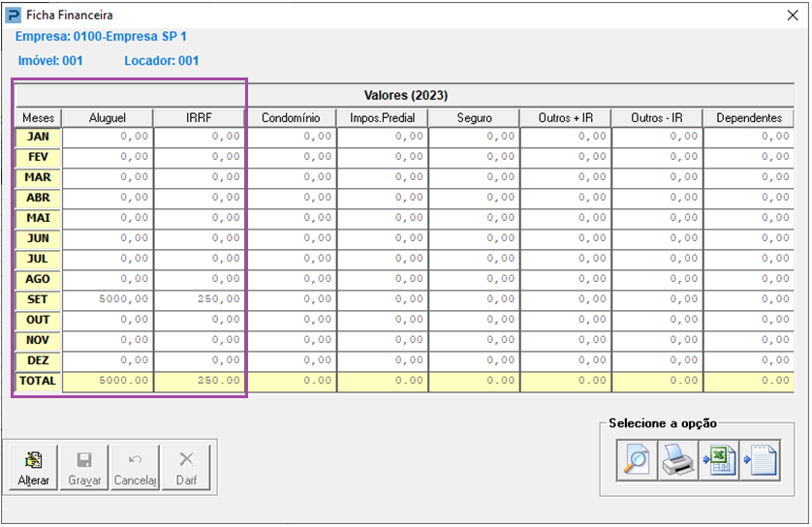The height and width of the screenshot is (527, 812).
Task: Click the IRRF column header
Action: point(199,117)
